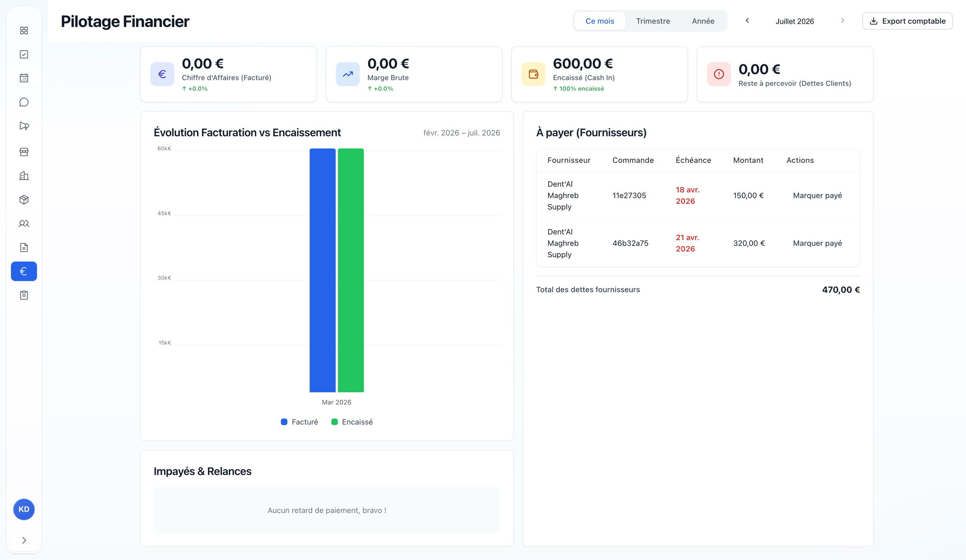Open the calendar icon in sidebar
Viewport: 966px width, 560px height.
pos(24,78)
